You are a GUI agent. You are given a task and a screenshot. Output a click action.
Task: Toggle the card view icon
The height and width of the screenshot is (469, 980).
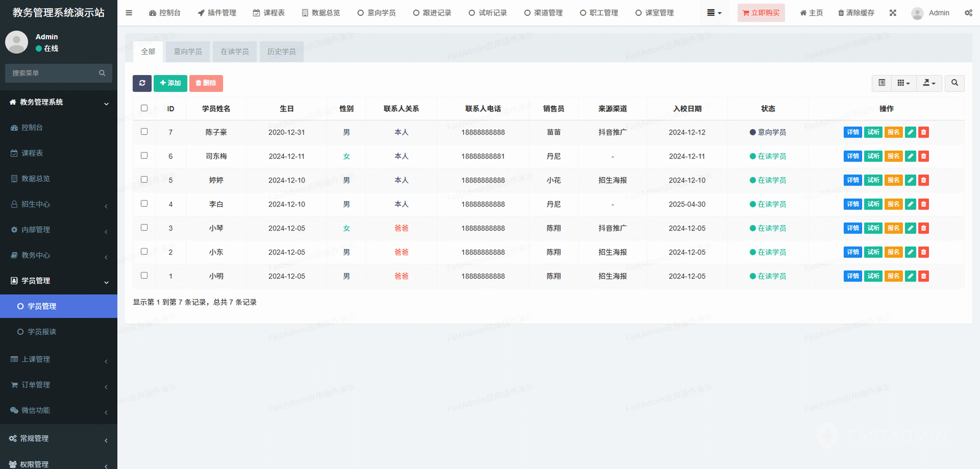point(881,83)
